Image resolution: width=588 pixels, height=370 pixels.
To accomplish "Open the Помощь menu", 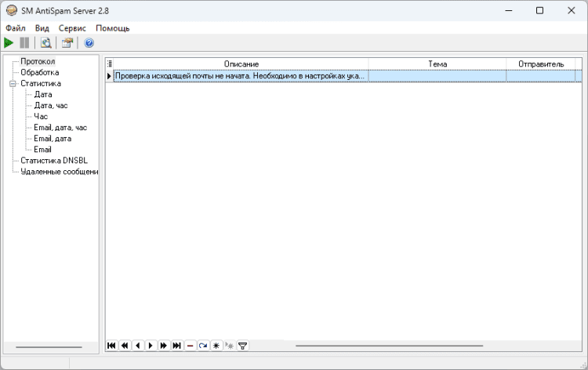I will coord(112,28).
